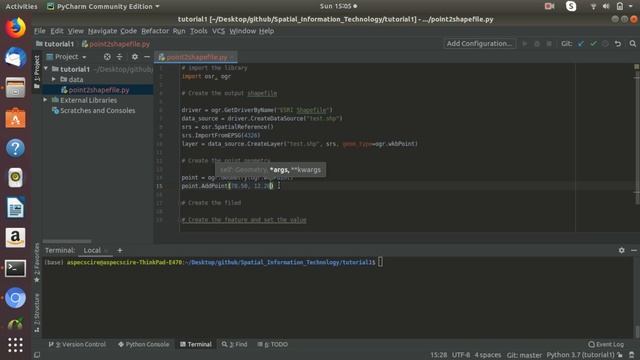
Task: Open the VCS menu
Action: [x=218, y=31]
